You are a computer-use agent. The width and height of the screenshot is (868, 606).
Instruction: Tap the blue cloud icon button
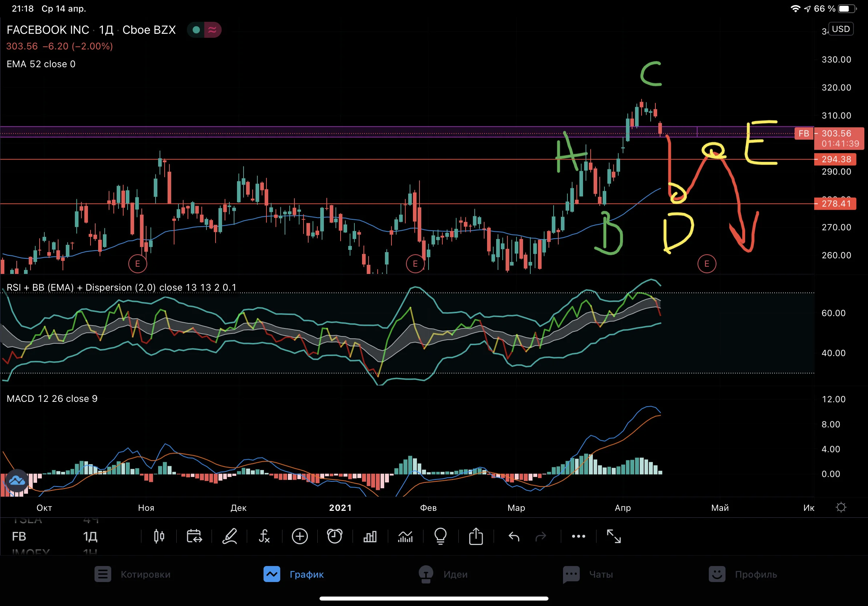(17, 481)
